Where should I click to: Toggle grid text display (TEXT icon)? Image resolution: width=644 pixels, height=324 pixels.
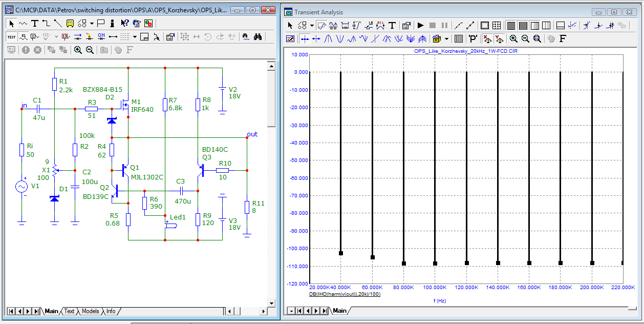click(x=11, y=37)
